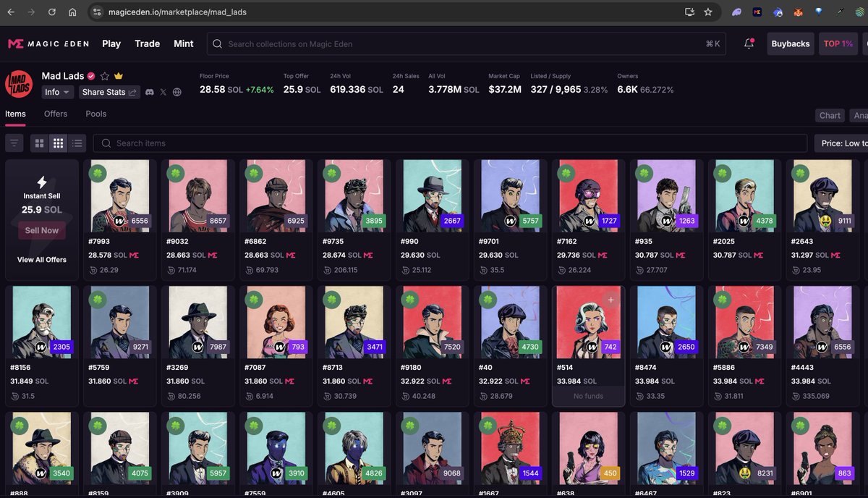Viewport: 868px width, 498px height.
Task: Click the TOP 1% button
Action: click(x=838, y=43)
